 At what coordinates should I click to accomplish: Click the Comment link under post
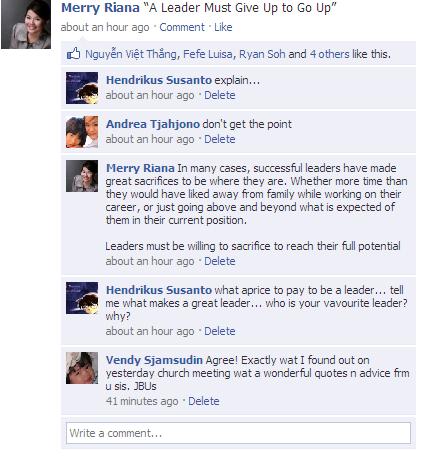click(182, 27)
